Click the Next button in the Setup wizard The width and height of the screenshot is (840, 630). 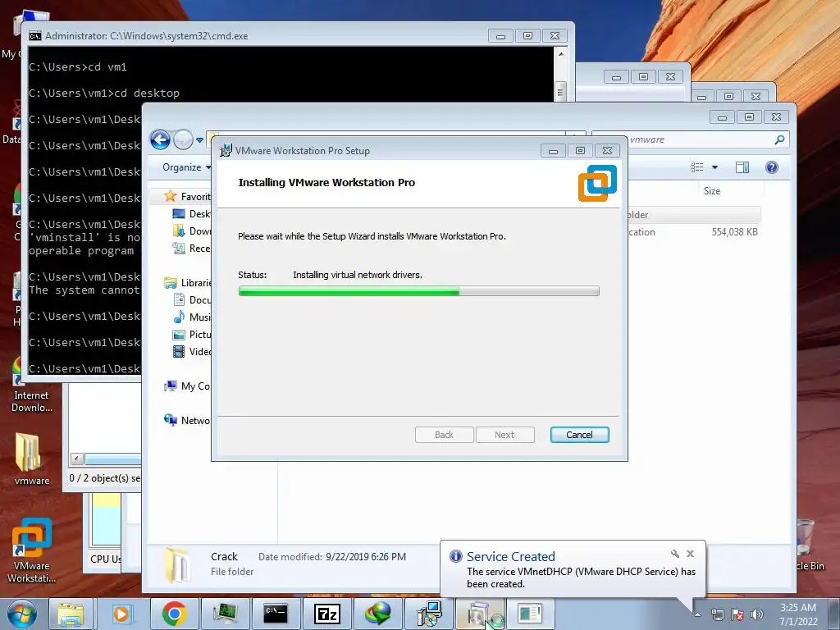[x=504, y=435]
